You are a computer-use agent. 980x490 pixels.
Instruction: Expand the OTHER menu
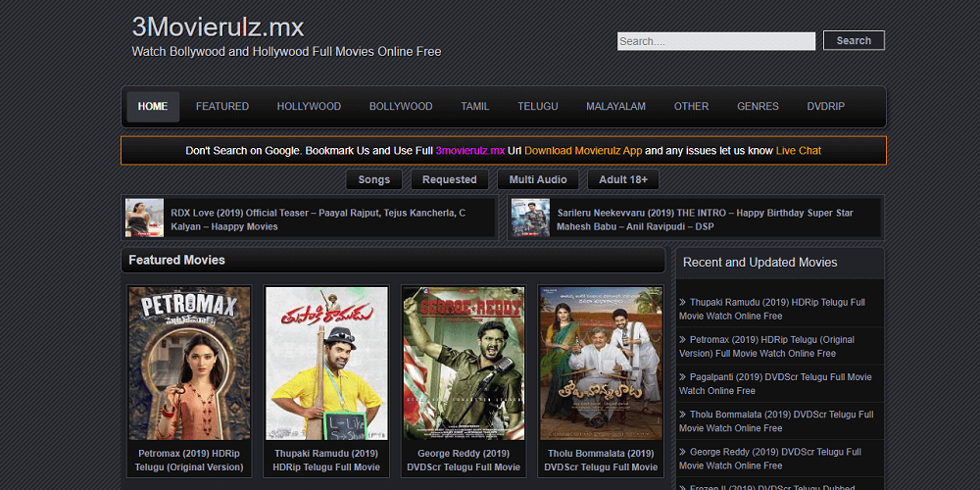pyautogui.click(x=691, y=107)
